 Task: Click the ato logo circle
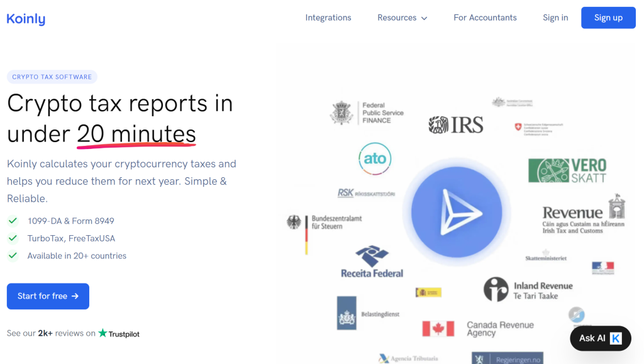pos(375,159)
